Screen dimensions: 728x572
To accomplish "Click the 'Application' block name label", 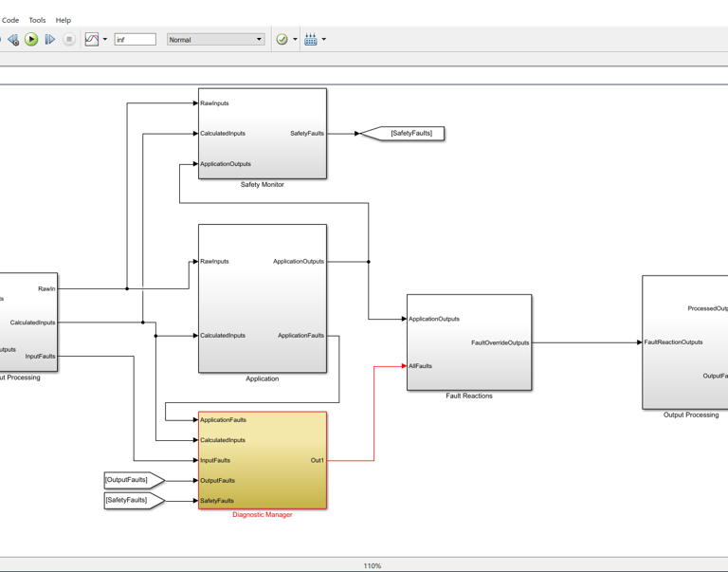I will coord(263,378).
